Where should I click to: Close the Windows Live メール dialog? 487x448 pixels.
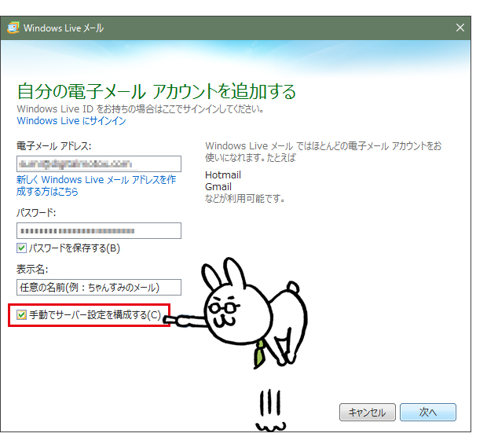click(460, 28)
